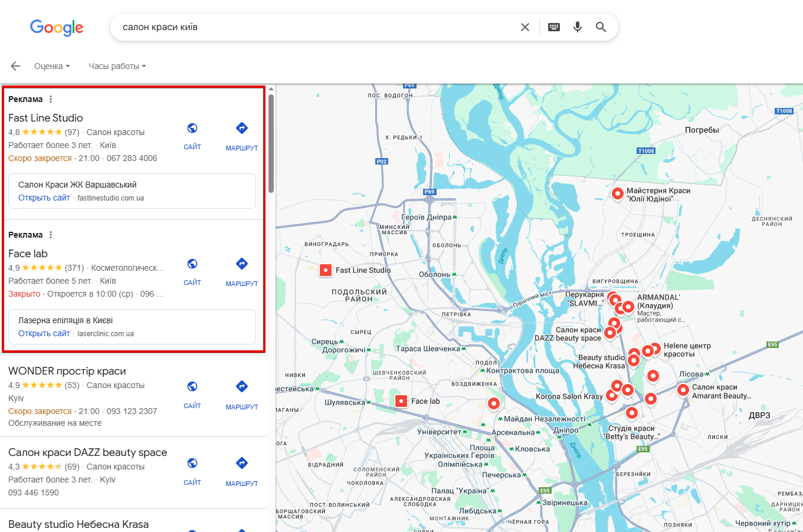Select the Fast Line Studio map marker
This screenshot has width=803, height=532.
(x=326, y=270)
